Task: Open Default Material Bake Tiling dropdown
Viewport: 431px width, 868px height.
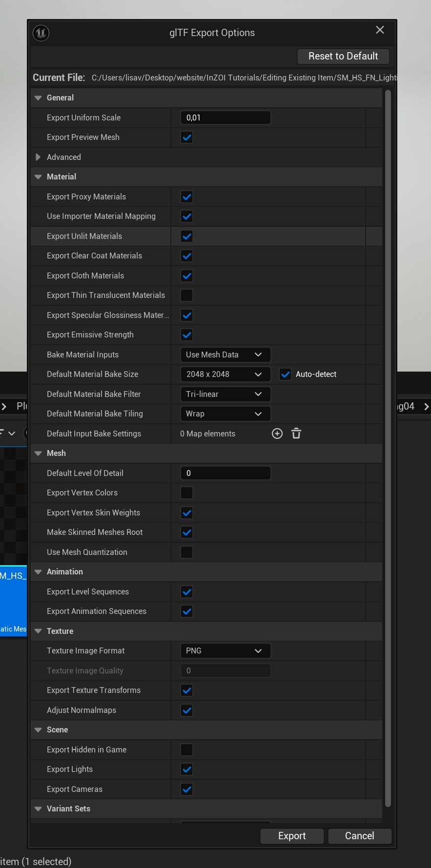Action: point(226,414)
